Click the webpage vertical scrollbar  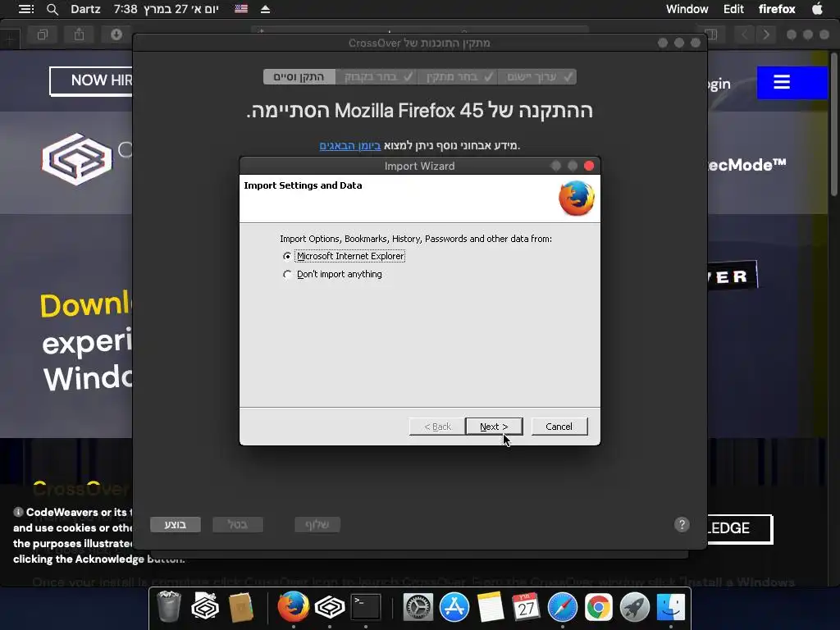pyautogui.click(x=833, y=124)
